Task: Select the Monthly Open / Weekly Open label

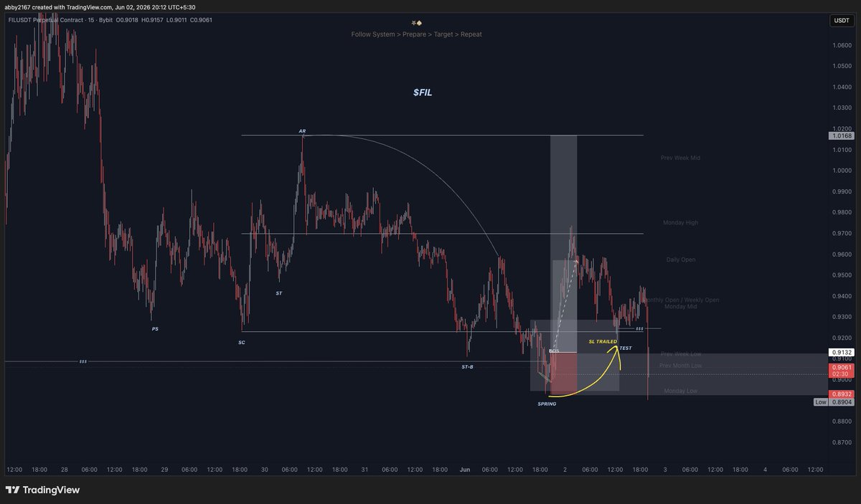Action: pyautogui.click(x=682, y=300)
